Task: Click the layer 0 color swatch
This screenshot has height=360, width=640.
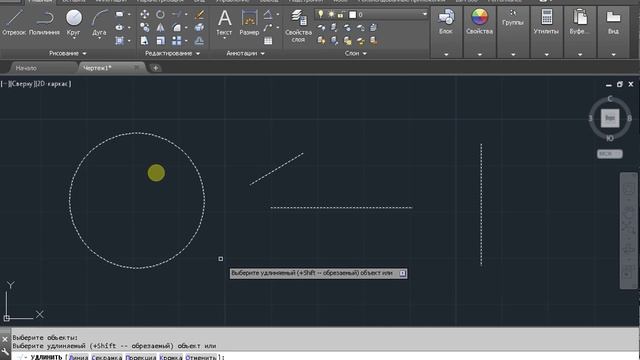Action: click(353, 15)
